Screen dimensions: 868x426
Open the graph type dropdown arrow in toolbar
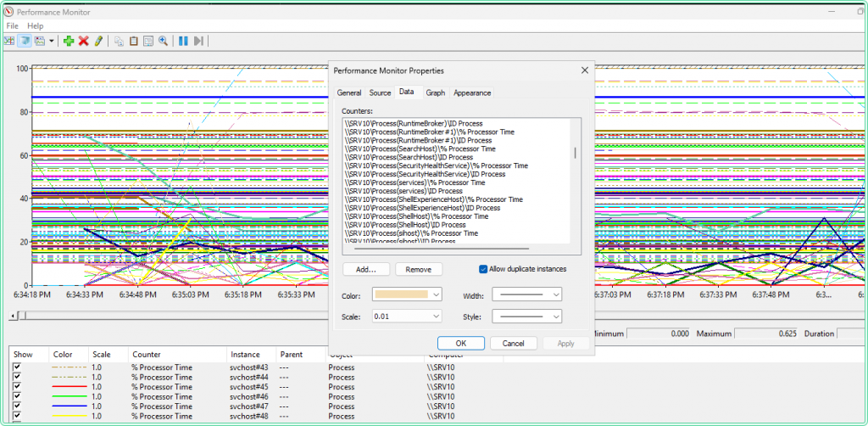(52, 41)
